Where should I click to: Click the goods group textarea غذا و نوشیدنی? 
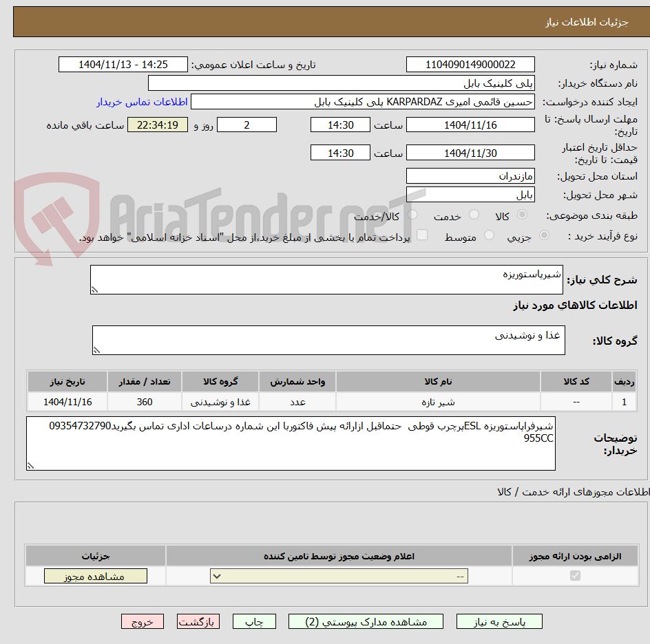tap(328, 341)
